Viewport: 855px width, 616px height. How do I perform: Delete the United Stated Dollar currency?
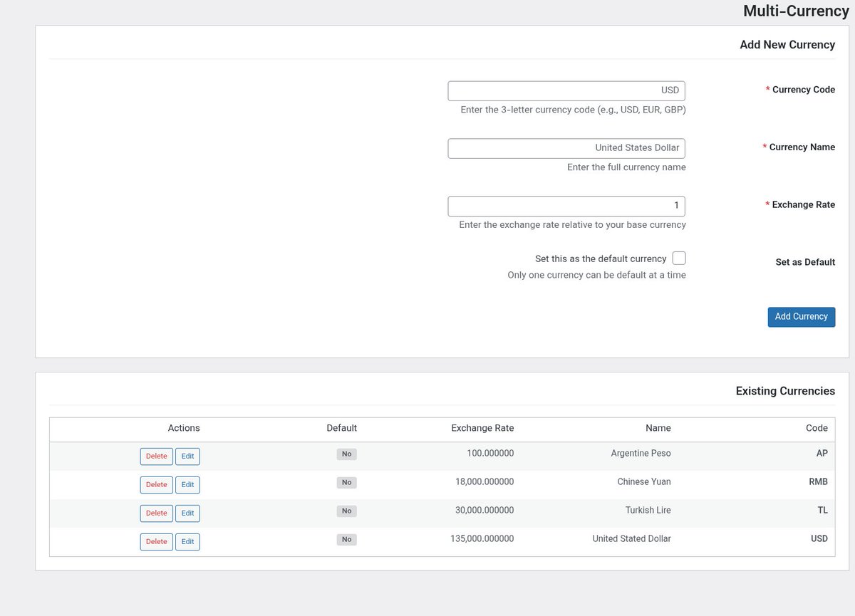[156, 542]
